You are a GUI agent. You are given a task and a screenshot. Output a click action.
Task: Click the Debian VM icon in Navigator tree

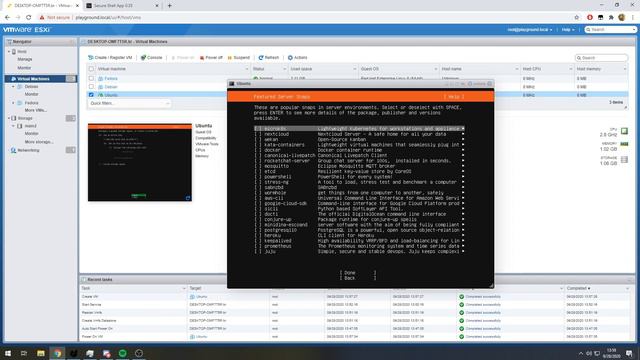(x=20, y=87)
